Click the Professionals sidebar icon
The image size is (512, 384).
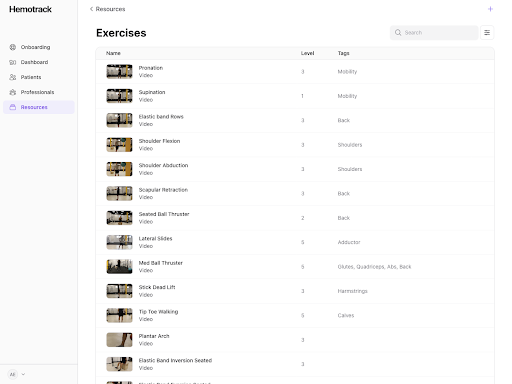(x=13, y=92)
